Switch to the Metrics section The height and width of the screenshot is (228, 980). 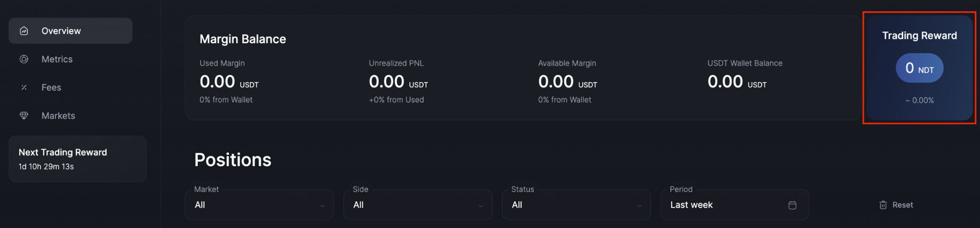tap(57, 59)
